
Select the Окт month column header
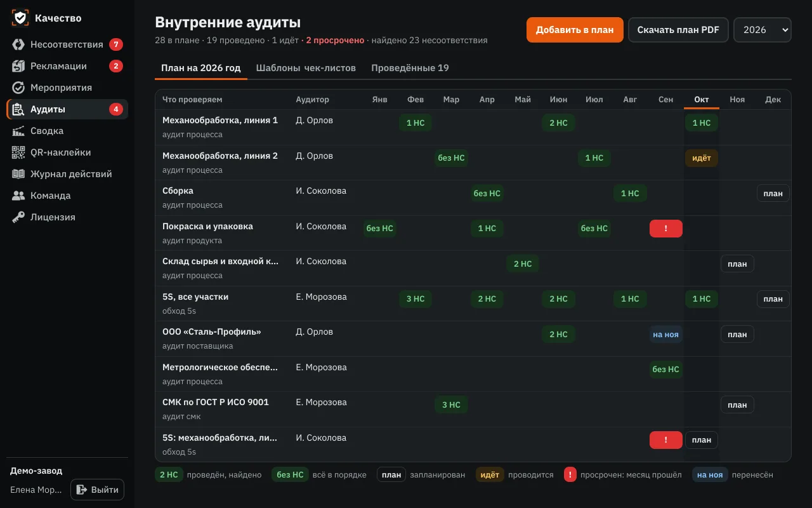point(702,100)
